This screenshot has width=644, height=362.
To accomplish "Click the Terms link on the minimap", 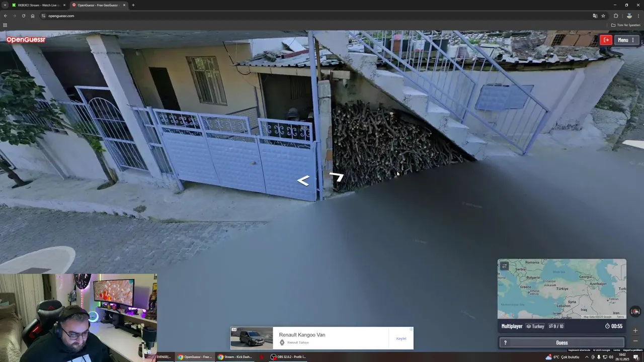I will point(620,317).
